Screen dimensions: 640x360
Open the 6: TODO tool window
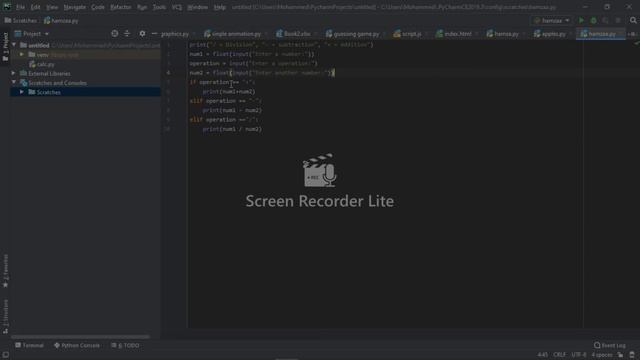coord(125,345)
